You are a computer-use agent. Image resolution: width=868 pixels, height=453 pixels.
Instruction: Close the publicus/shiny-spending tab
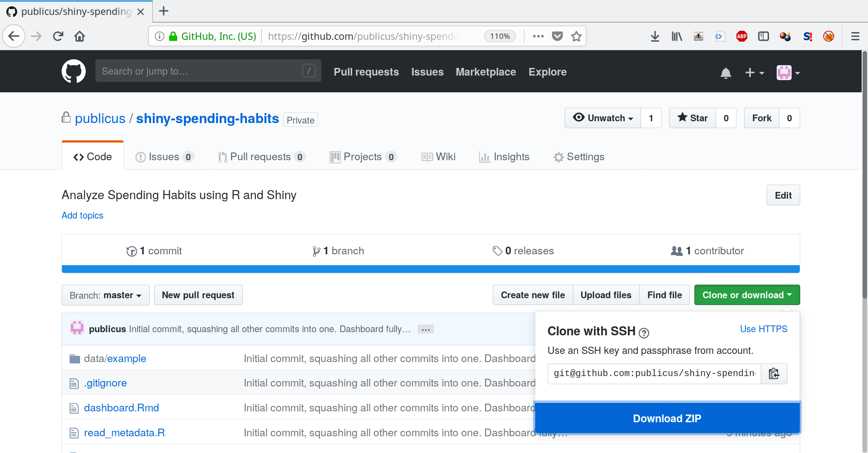[x=141, y=12]
